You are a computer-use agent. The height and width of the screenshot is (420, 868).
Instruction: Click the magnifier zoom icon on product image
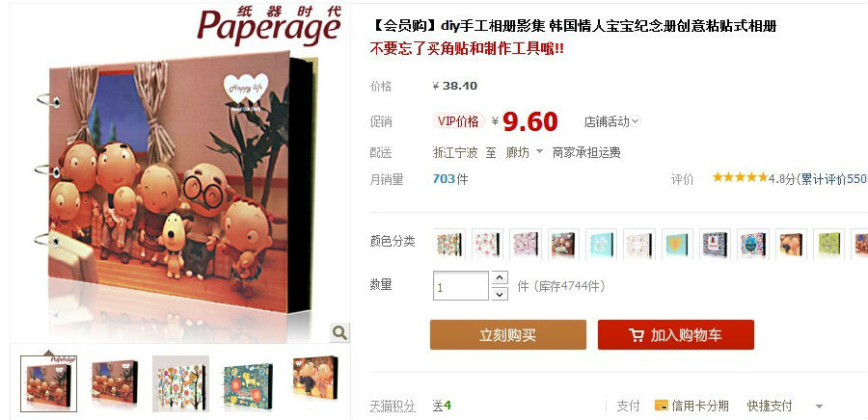tap(339, 332)
